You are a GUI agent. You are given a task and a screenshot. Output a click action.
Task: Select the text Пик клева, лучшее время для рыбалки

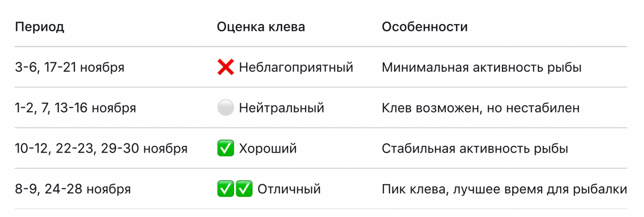pyautogui.click(x=504, y=189)
